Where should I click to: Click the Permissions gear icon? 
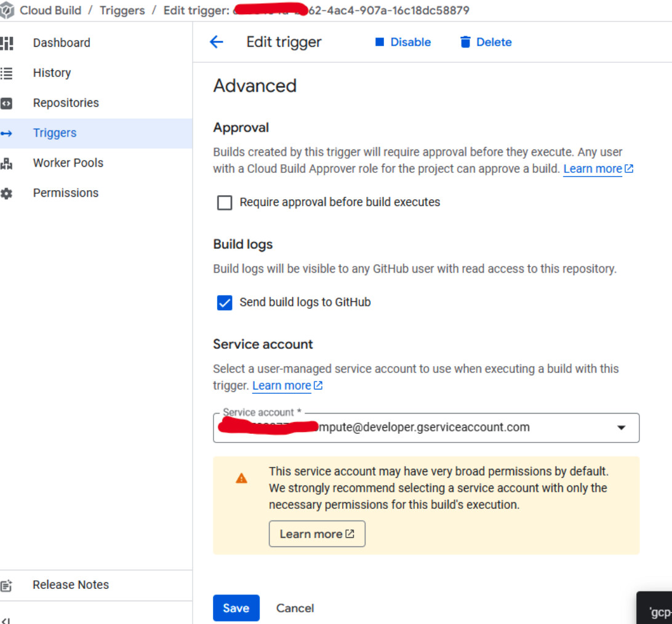coord(7,193)
